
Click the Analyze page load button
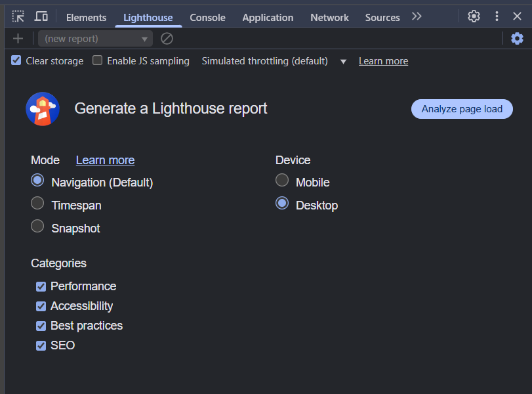462,109
